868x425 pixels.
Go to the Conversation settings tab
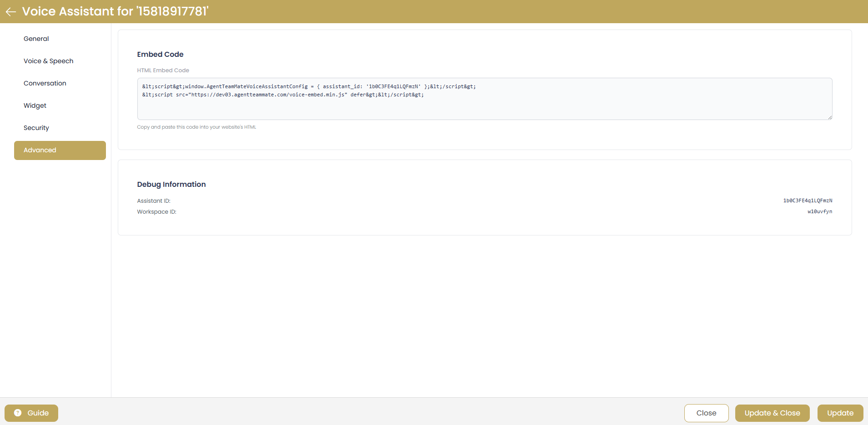point(45,83)
